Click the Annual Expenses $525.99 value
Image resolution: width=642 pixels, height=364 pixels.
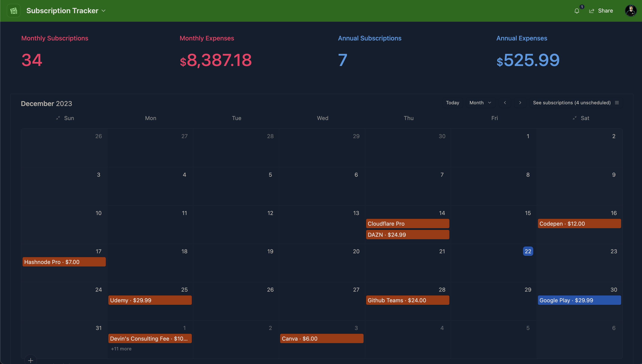pyautogui.click(x=528, y=60)
